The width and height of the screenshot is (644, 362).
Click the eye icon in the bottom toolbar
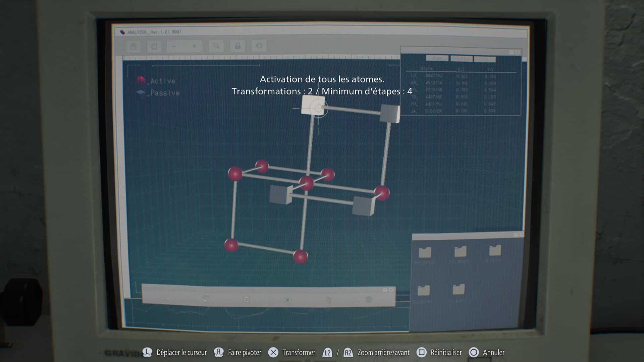click(288, 299)
